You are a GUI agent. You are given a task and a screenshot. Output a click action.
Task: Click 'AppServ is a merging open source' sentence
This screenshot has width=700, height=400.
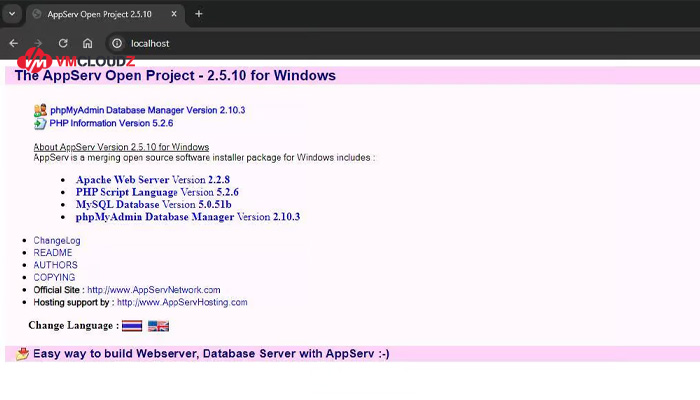click(204, 158)
